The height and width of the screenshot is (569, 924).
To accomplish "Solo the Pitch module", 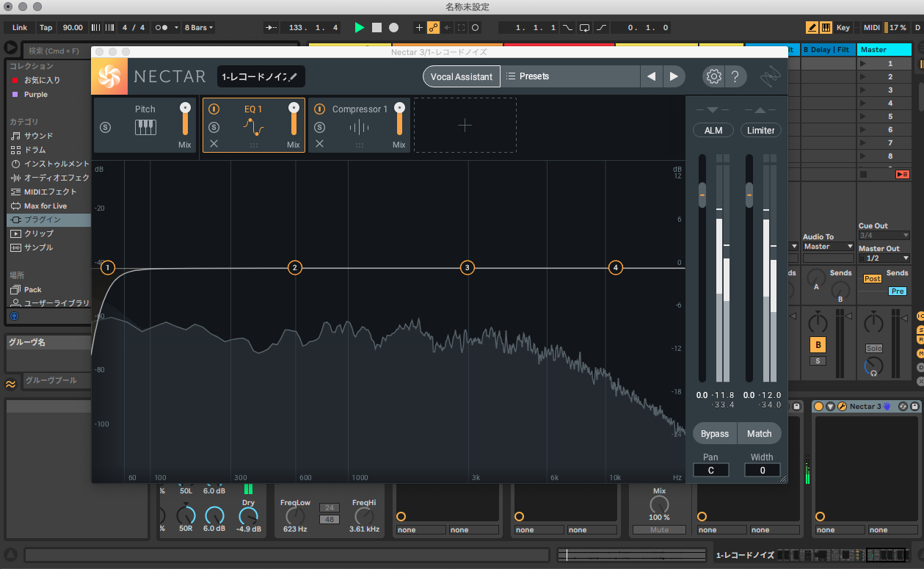I will [x=105, y=127].
